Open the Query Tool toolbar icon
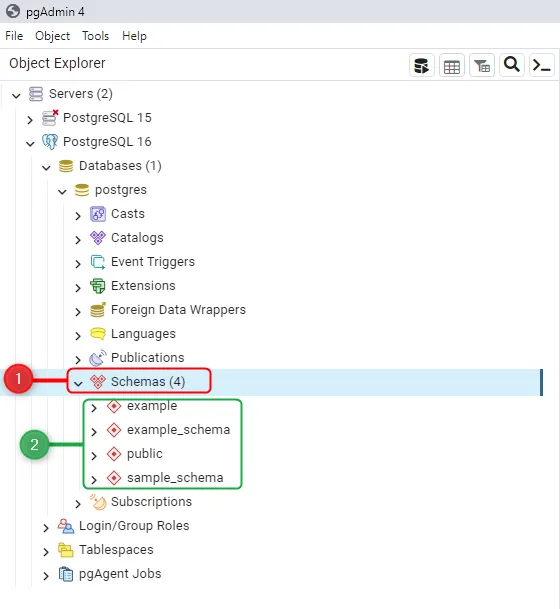This screenshot has height=609, width=560. coord(422,65)
